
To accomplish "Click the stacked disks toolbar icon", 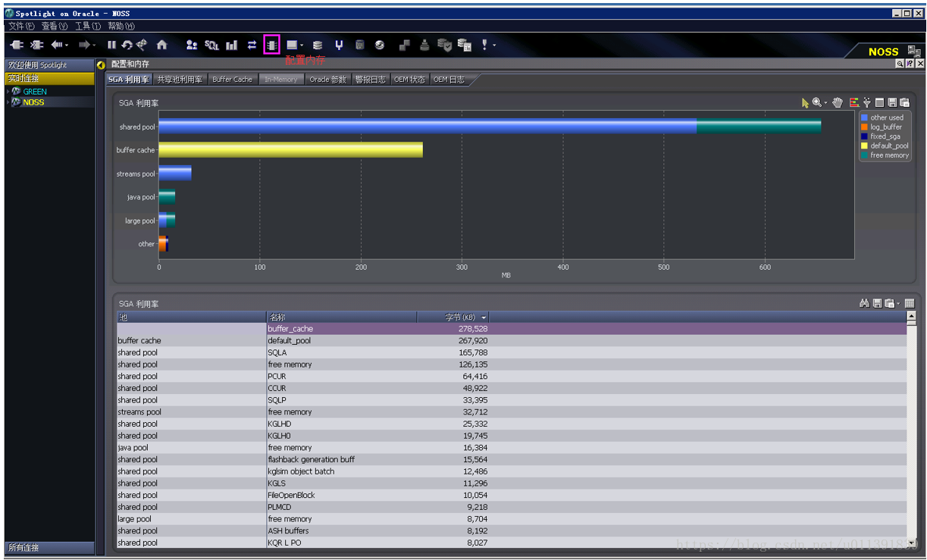I will (x=318, y=45).
